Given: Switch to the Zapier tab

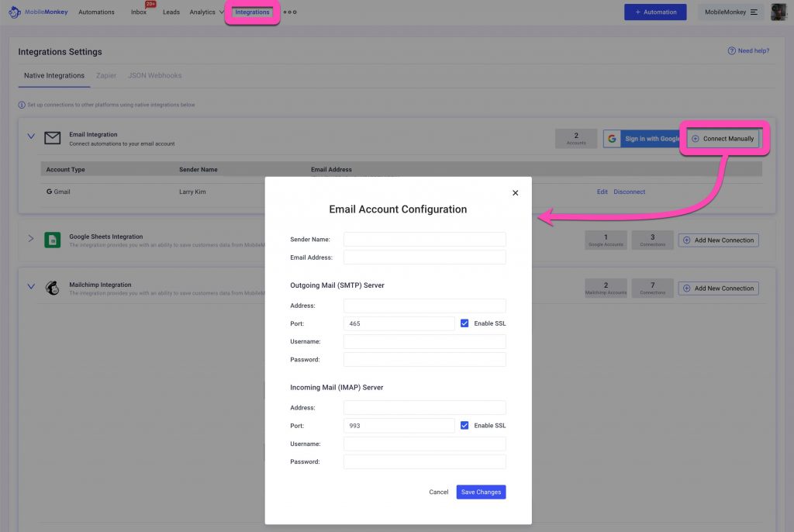Looking at the screenshot, I should (106, 76).
